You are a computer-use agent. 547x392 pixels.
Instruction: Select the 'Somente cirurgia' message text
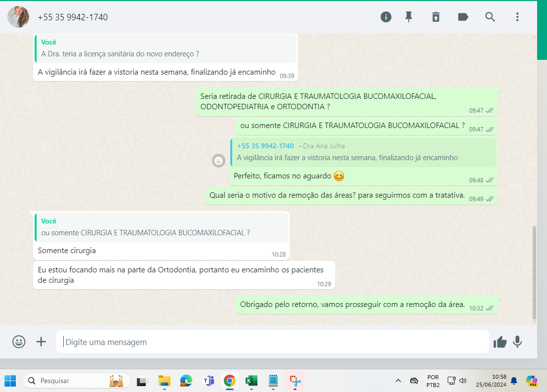(x=67, y=251)
